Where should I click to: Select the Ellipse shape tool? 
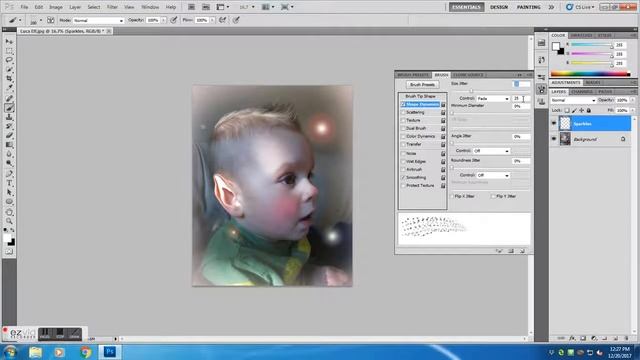tap(9, 202)
